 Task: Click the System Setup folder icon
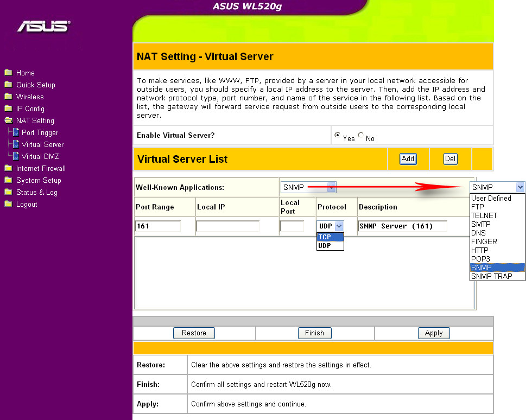coord(8,180)
